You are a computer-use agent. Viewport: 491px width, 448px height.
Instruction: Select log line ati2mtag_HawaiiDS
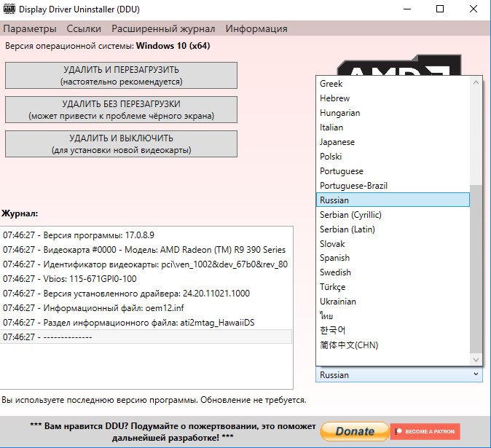146,323
